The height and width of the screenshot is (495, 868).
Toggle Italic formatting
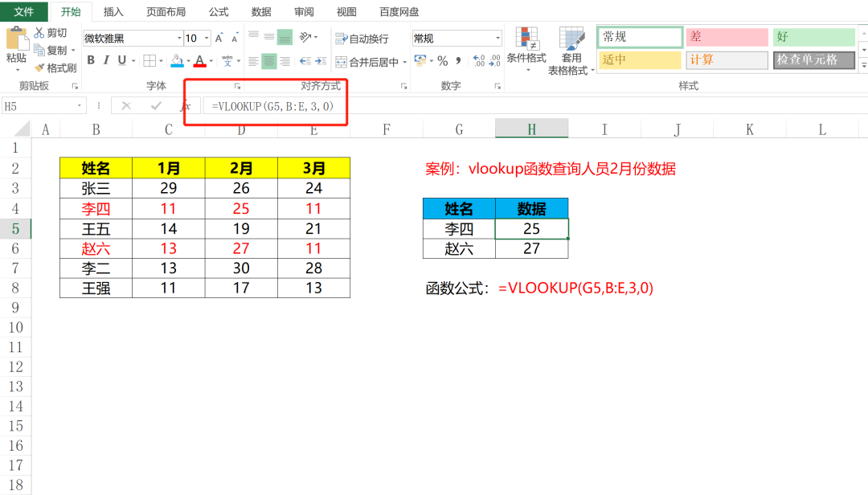click(106, 60)
